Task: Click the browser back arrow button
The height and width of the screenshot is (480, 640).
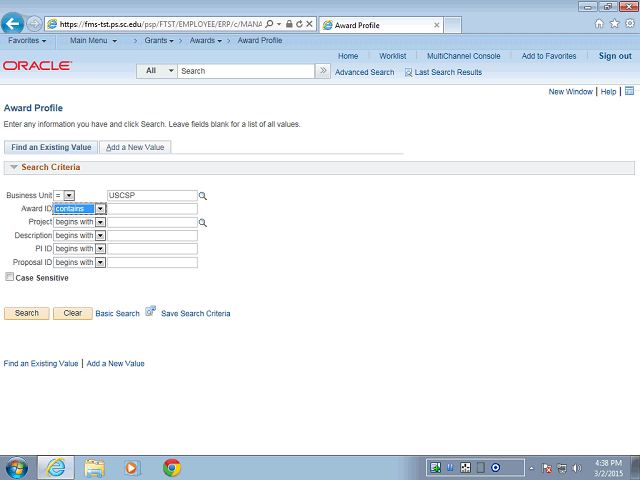Action: click(12, 24)
